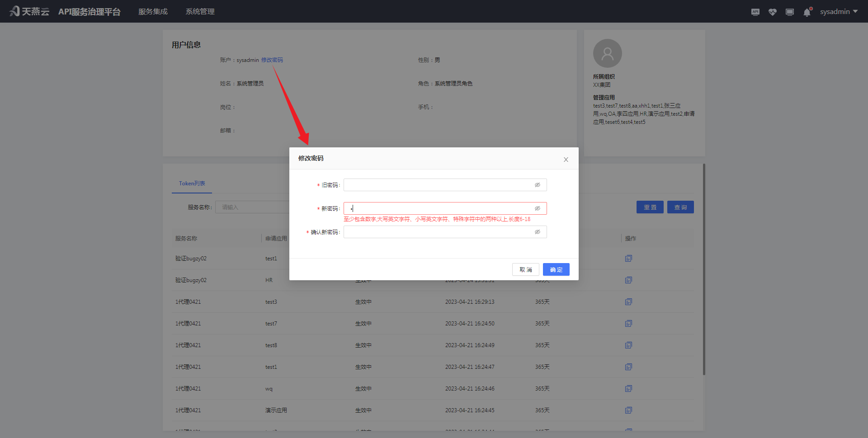Click the 天燕云 platform logo
Image resolution: width=868 pixels, height=438 pixels.
[x=29, y=11]
